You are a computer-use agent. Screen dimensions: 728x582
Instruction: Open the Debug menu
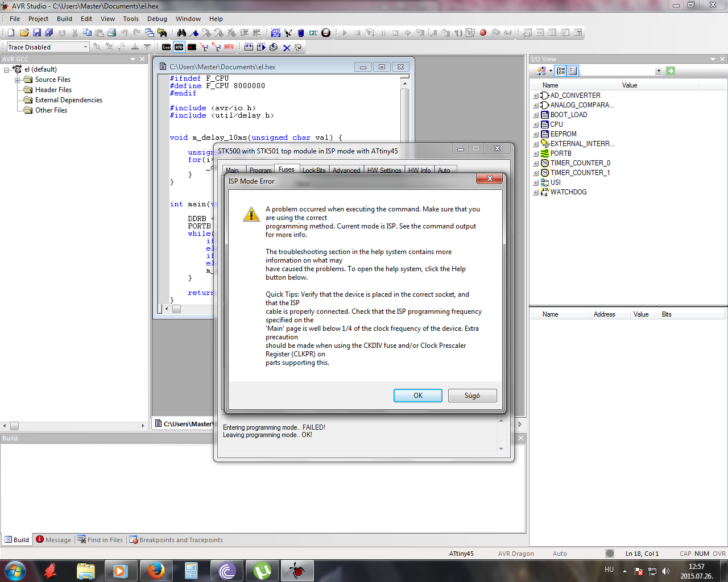[157, 19]
